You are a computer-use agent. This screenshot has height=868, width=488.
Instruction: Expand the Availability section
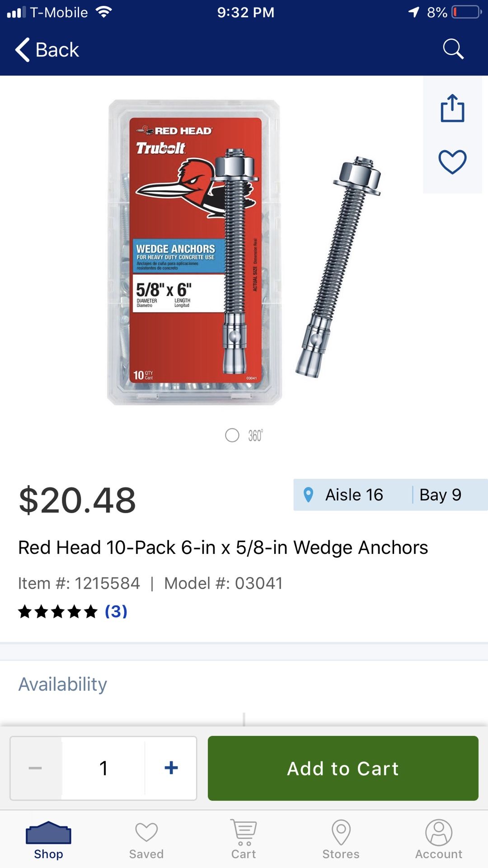(x=63, y=684)
